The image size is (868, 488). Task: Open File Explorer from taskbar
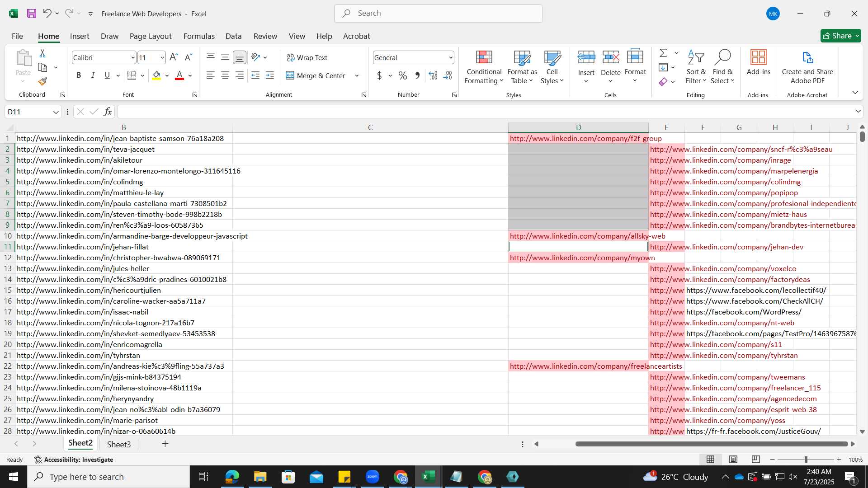260,477
